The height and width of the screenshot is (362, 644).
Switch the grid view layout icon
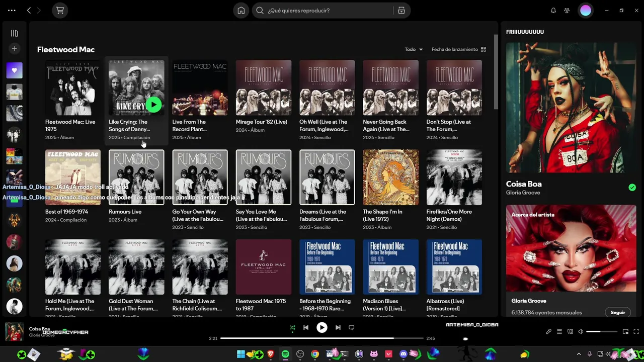click(484, 49)
